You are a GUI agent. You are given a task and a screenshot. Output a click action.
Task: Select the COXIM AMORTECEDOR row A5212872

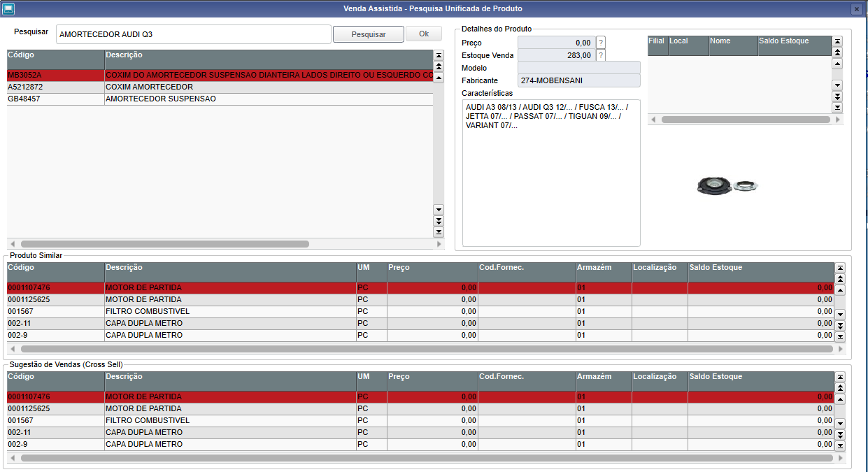click(x=220, y=87)
